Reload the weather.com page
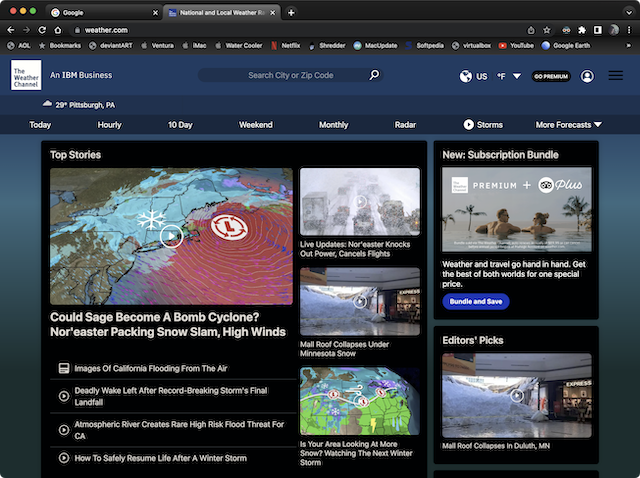The image size is (640, 478). pos(42,30)
